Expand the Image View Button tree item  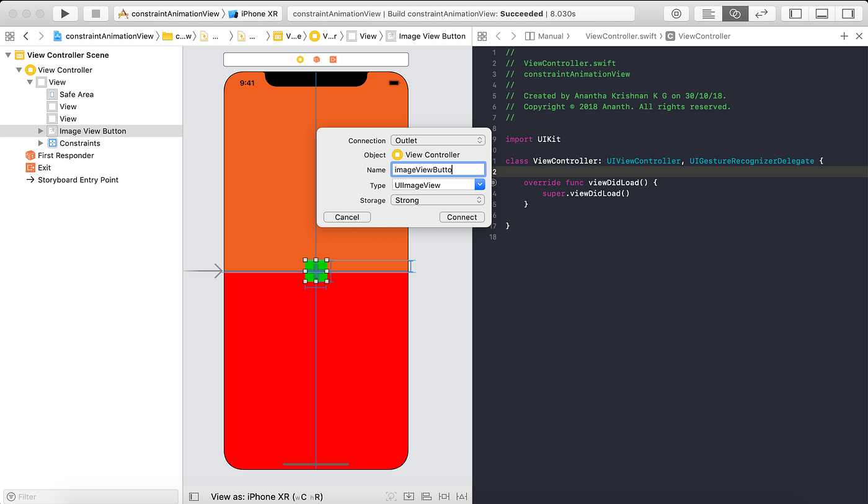pyautogui.click(x=40, y=131)
